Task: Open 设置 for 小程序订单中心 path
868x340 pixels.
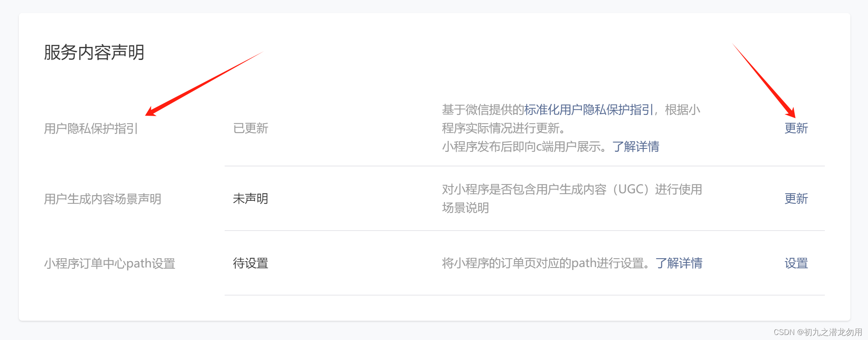Action: tap(796, 263)
